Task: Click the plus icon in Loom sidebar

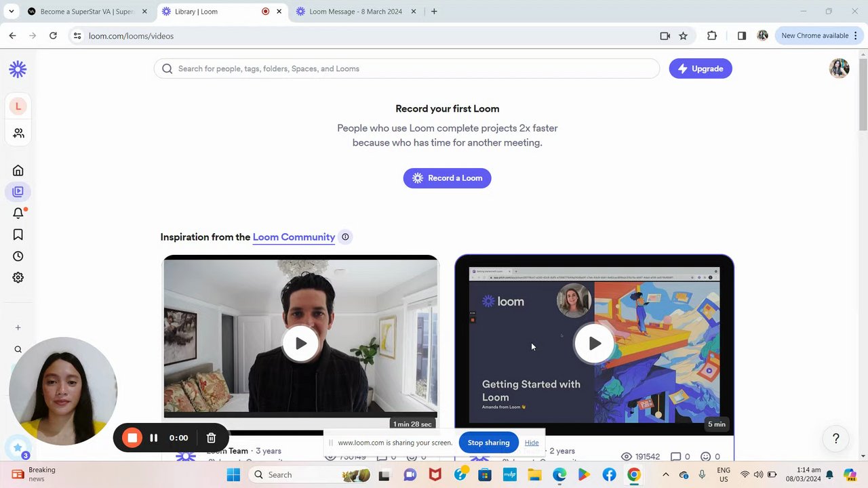Action: pyautogui.click(x=18, y=327)
